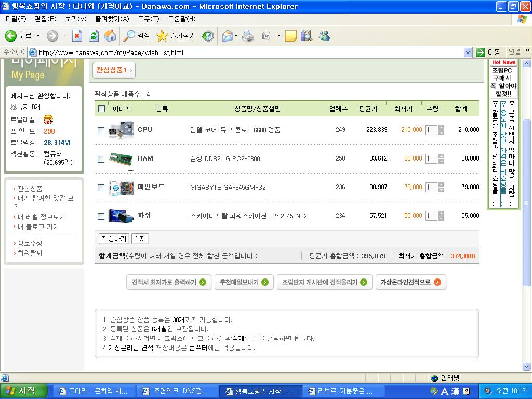Select the 관심상품1 tab
The height and width of the screenshot is (399, 532).
pyautogui.click(x=114, y=70)
